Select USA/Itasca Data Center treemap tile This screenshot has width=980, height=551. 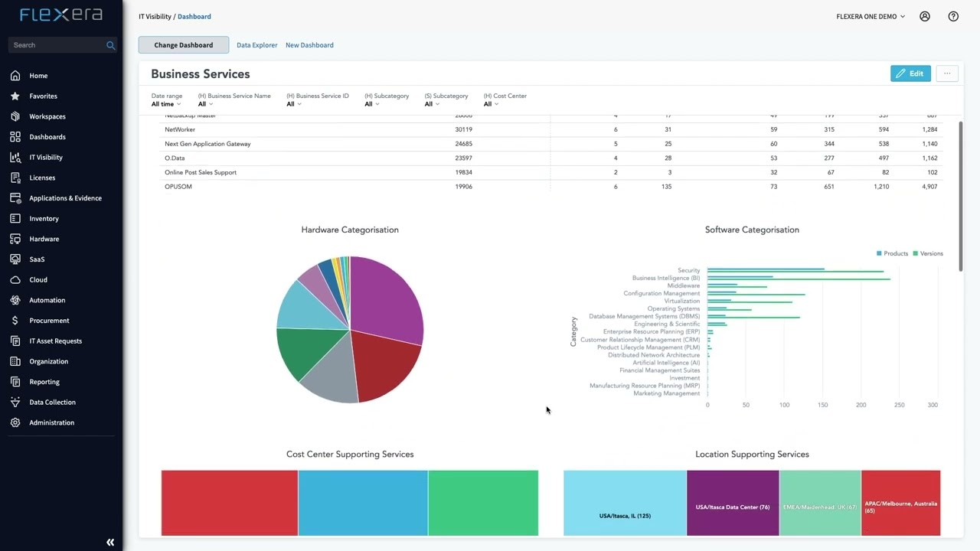tap(733, 504)
